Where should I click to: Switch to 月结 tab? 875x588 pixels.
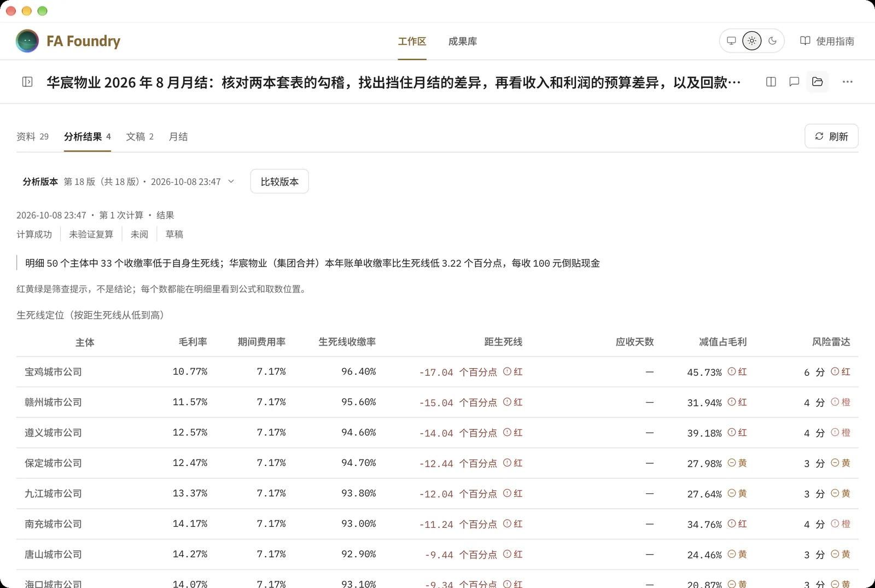coord(178,137)
